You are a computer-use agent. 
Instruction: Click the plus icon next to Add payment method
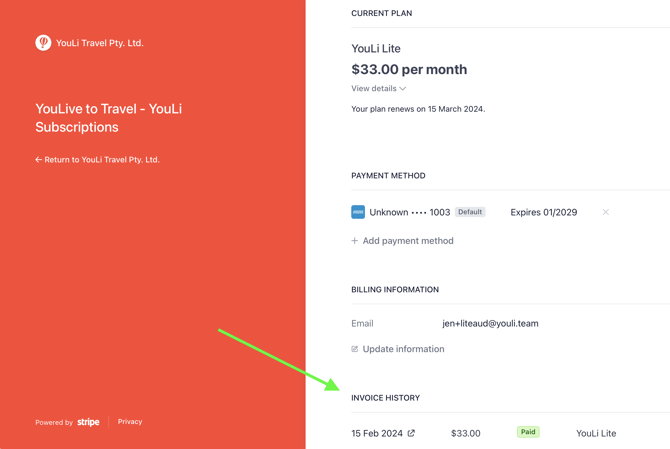[x=355, y=241]
